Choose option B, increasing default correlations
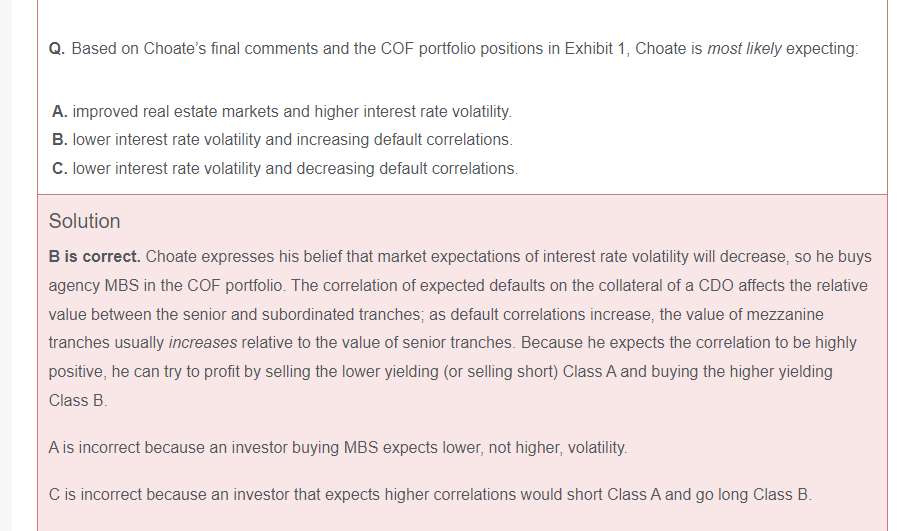Image resolution: width=907 pixels, height=531 pixels. tap(291, 139)
